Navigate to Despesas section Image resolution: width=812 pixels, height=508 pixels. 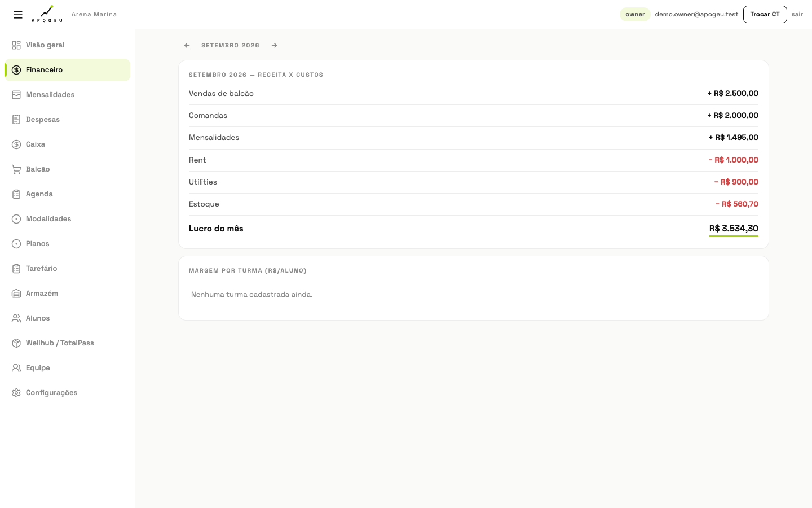pos(67,120)
